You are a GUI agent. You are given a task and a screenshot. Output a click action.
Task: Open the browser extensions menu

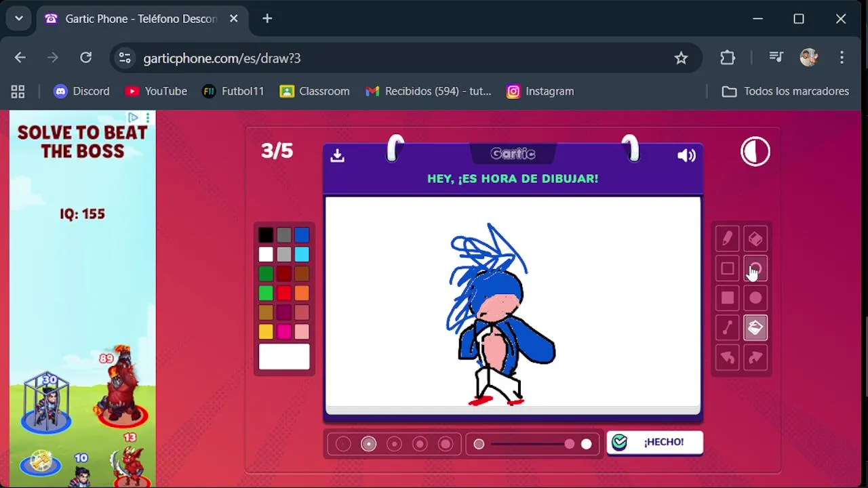728,58
